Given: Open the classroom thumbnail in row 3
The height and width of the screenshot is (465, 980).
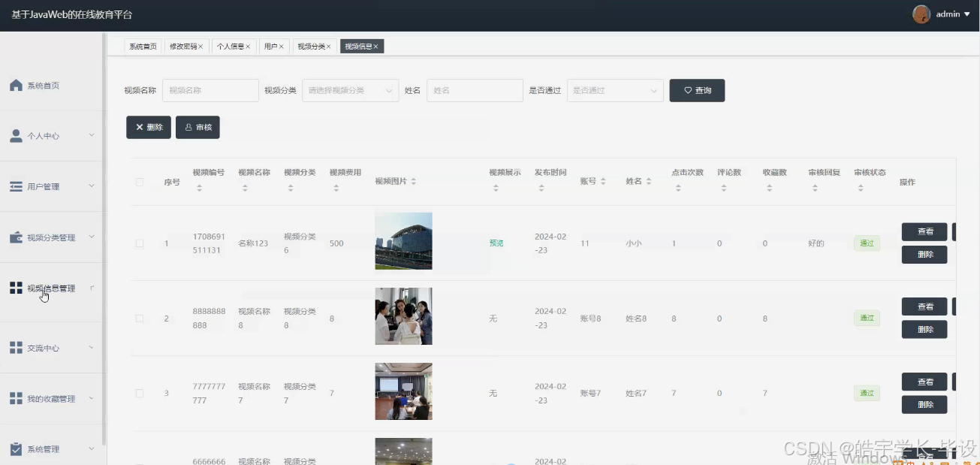Looking at the screenshot, I should coord(403,391).
